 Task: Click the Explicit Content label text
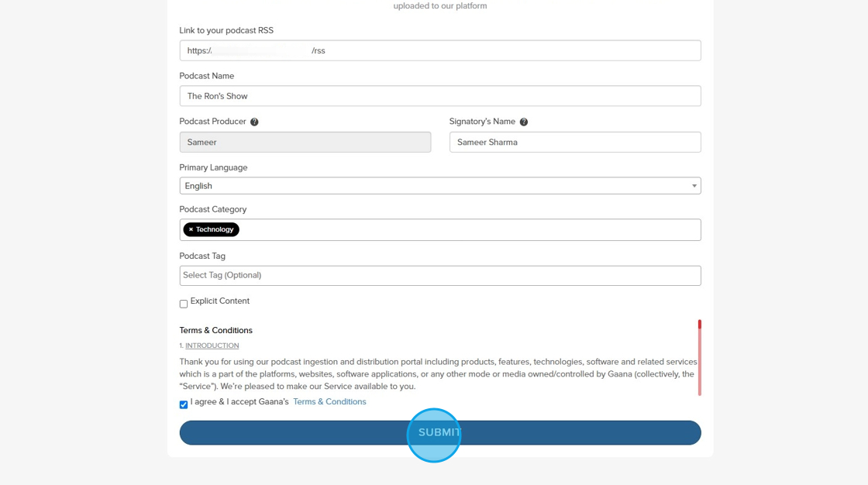(x=220, y=301)
